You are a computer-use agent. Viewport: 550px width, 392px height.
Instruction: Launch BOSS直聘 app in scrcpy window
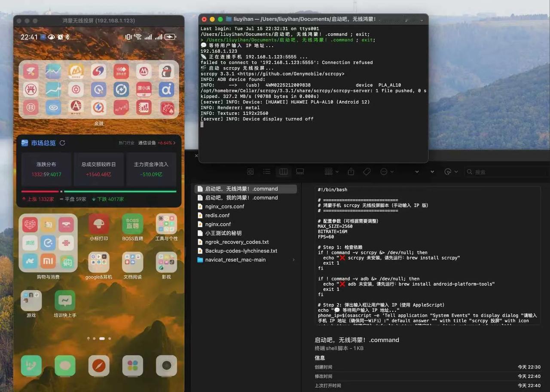(x=132, y=224)
